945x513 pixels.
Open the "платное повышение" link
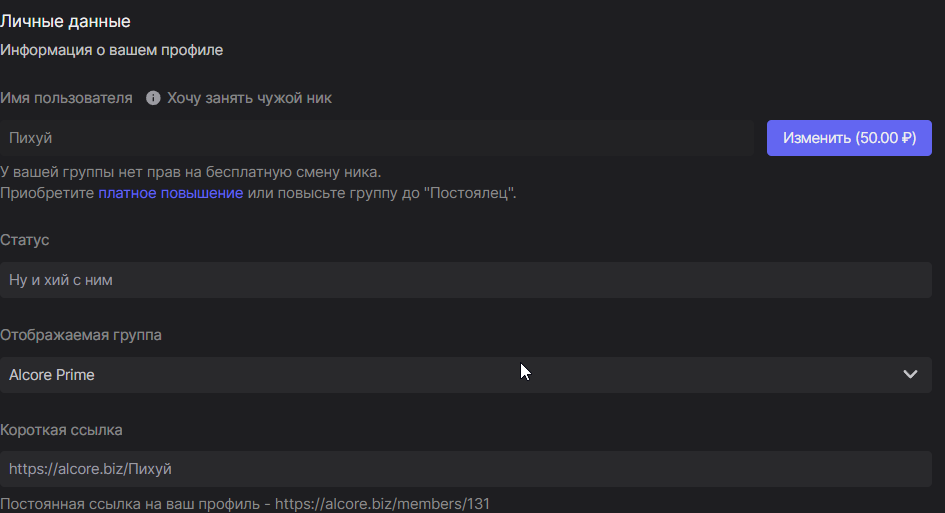click(170, 193)
